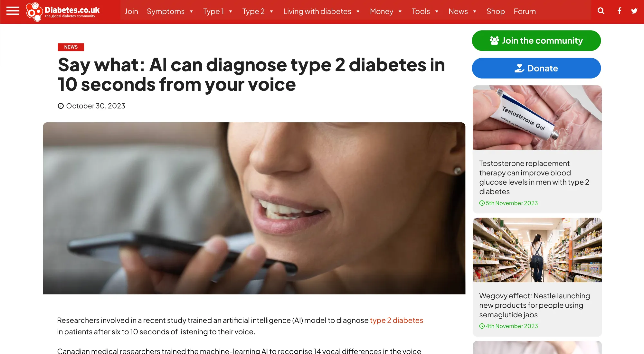Screen dimensions: 644x354
Task: Open Wegovy effect Nestle article headline
Action: coord(535,305)
